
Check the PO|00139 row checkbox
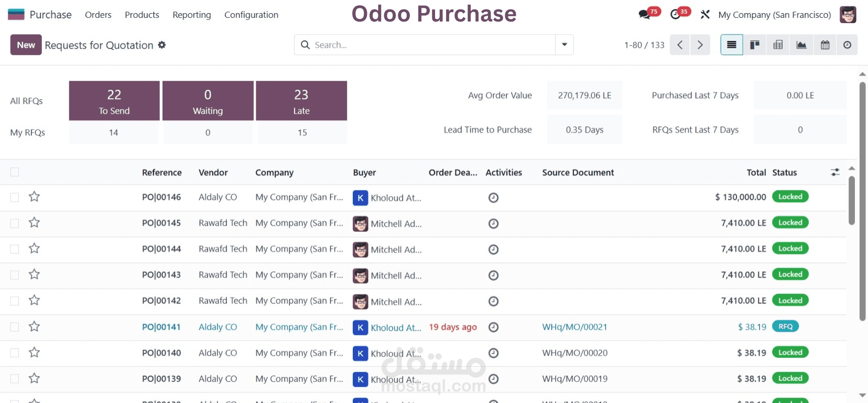click(x=15, y=379)
